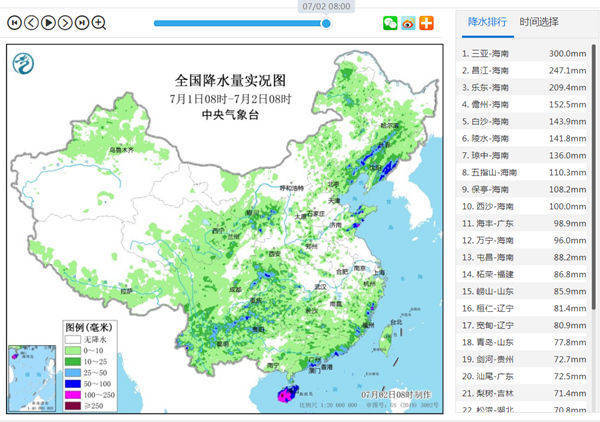Jump to the first frame
The image size is (600, 422).
(x=14, y=22)
